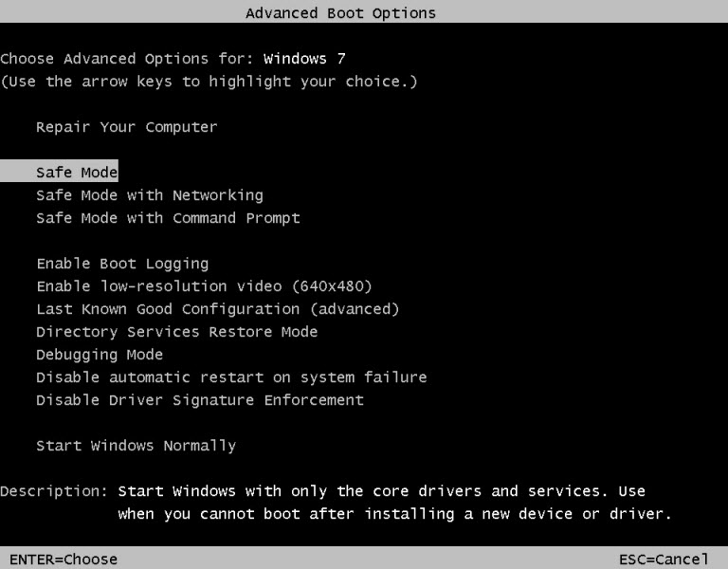This screenshot has height=569, width=728.
Task: Click the Choose Advanced Options for heading
Action: coord(127,59)
